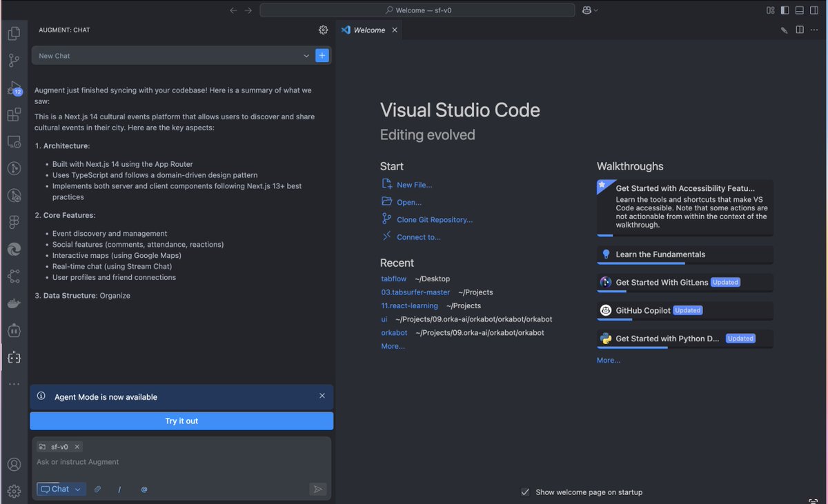Open the Accounts icon in the activity bar
The width and height of the screenshot is (828, 504).
(14, 463)
